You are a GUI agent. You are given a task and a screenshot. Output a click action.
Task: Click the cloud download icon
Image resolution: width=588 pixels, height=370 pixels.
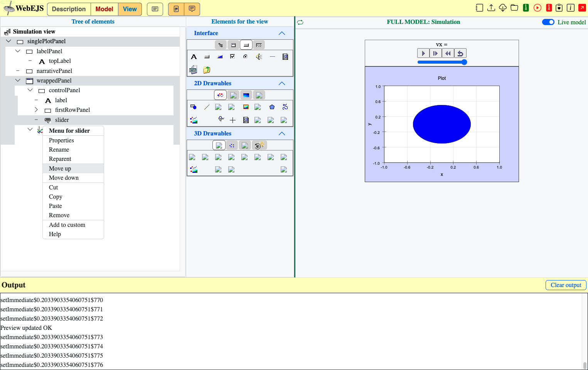[503, 8]
